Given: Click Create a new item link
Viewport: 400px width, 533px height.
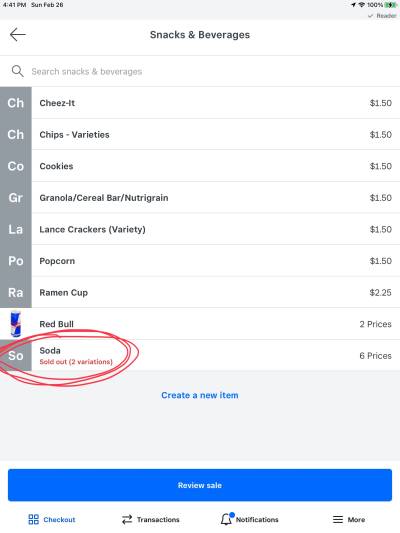Looking at the screenshot, I should coord(200,395).
